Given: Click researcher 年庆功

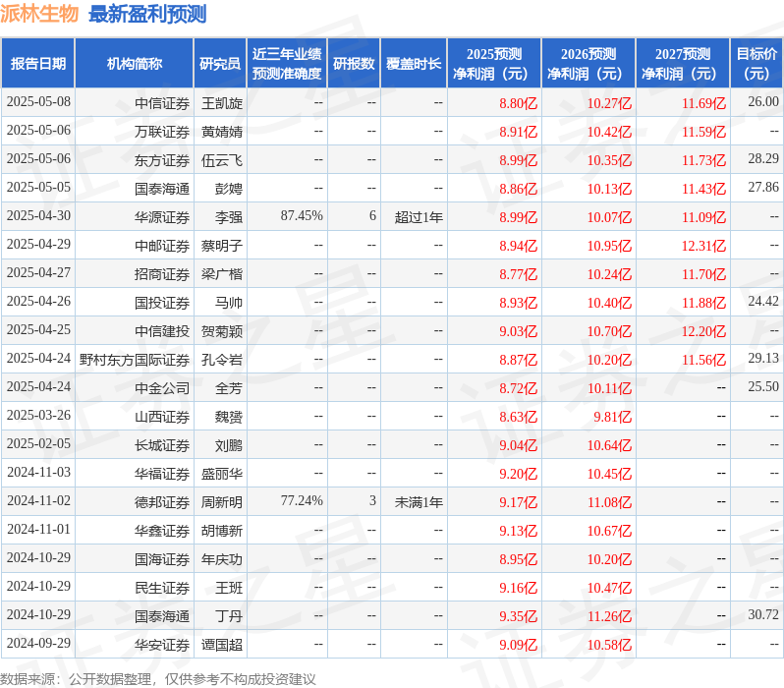Looking at the screenshot, I should coord(221,560).
